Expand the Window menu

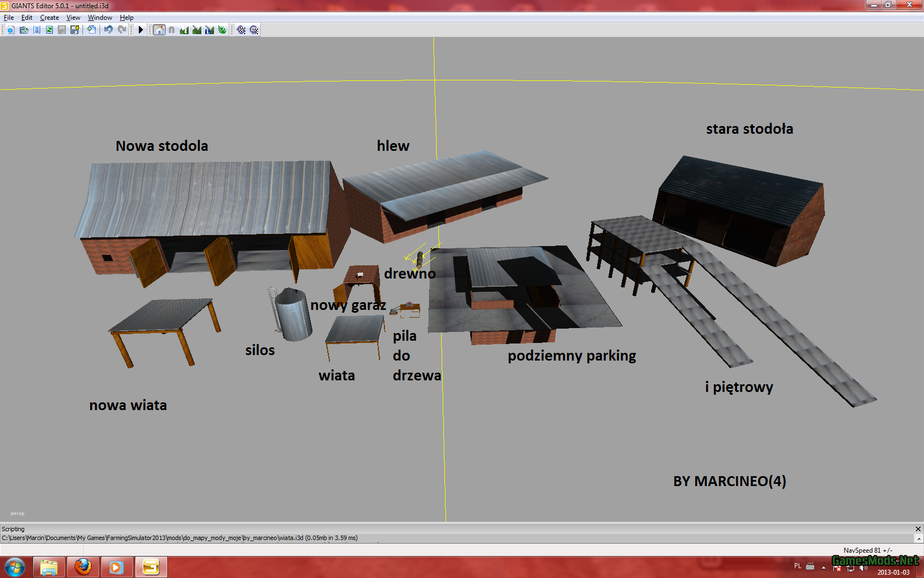[x=100, y=18]
